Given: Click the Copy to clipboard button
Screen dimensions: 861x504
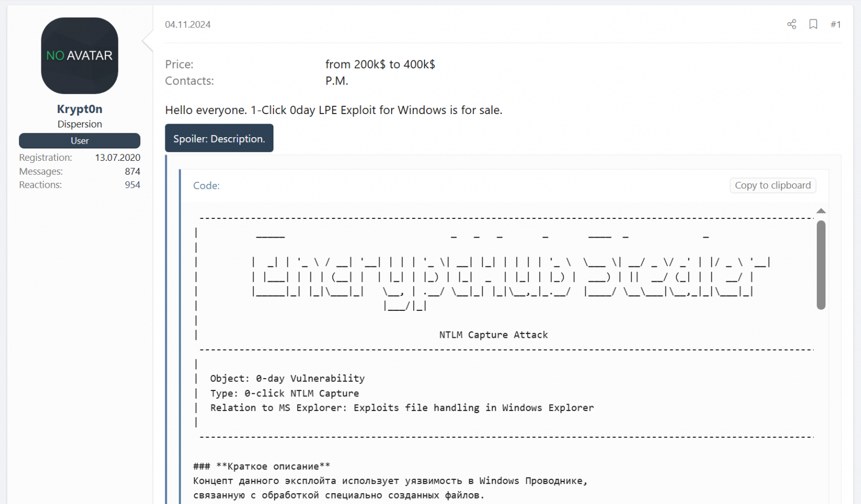Looking at the screenshot, I should click(x=773, y=185).
